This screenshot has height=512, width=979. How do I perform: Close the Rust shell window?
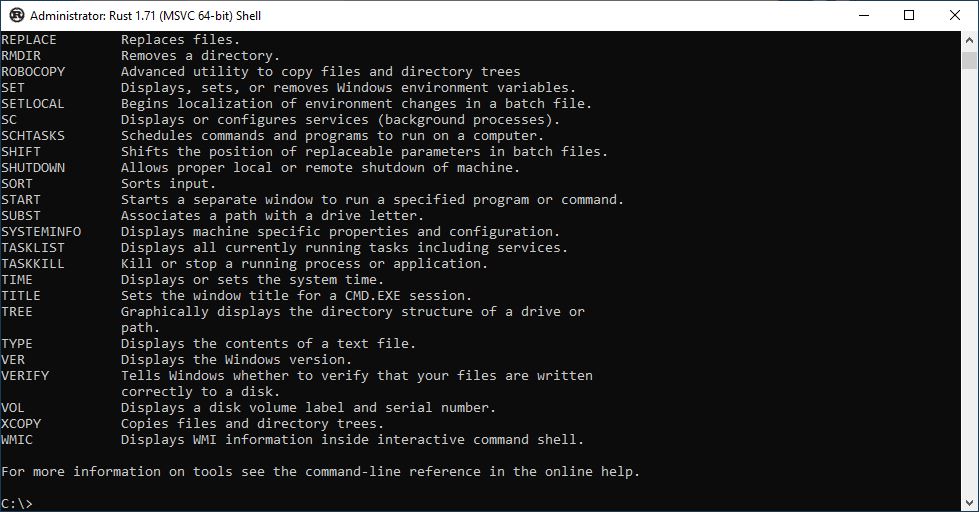[955, 15]
